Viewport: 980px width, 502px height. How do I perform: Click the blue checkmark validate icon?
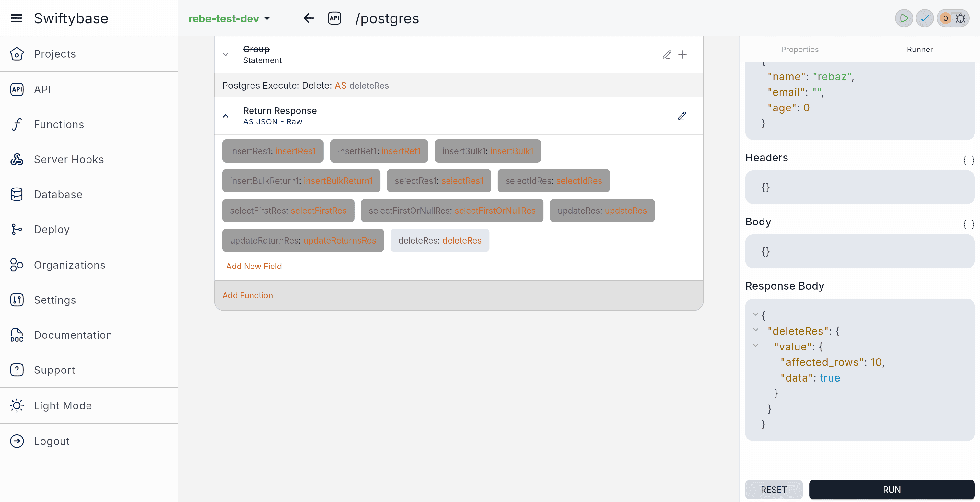[x=925, y=18]
